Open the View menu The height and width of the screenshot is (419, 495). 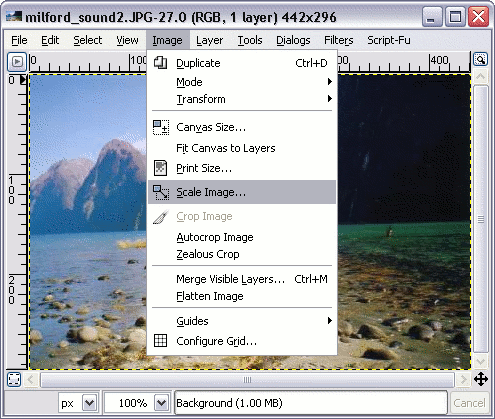tap(127, 40)
